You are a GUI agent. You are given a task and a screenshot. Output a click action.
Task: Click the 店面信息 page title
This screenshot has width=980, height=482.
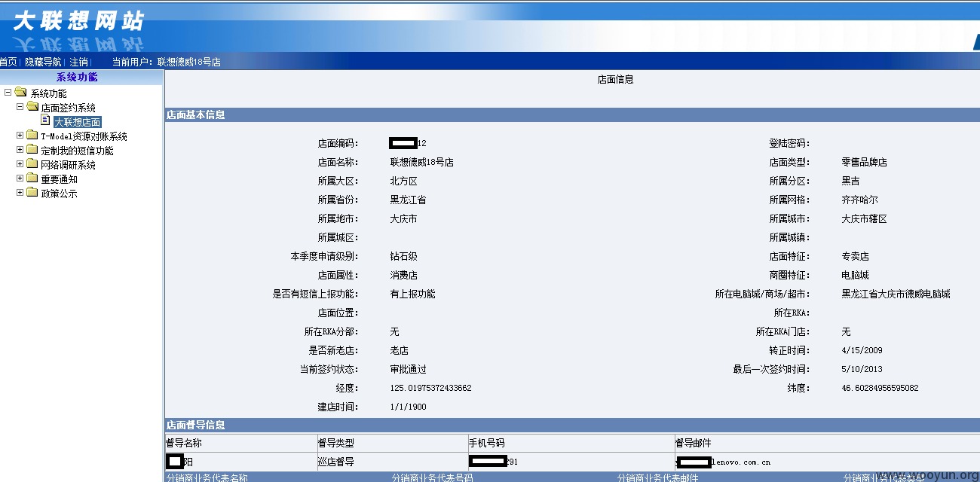[615, 79]
